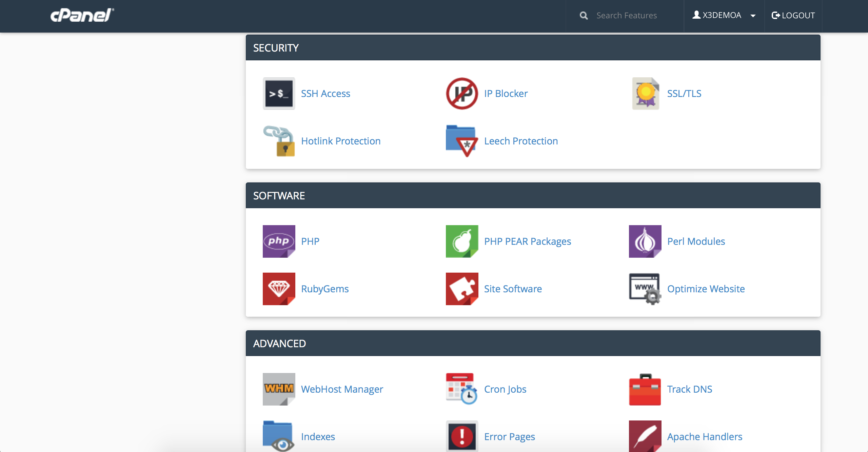Open Indexes directory settings
The image size is (868, 452).
[x=317, y=435]
